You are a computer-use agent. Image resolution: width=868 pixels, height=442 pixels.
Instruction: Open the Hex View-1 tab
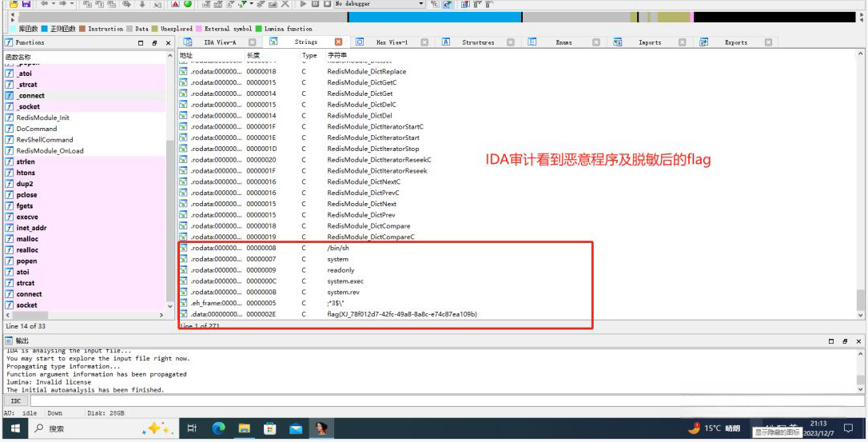(392, 42)
